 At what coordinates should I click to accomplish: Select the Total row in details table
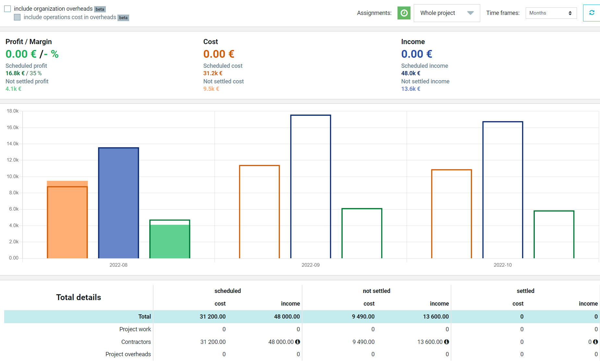[x=302, y=317]
